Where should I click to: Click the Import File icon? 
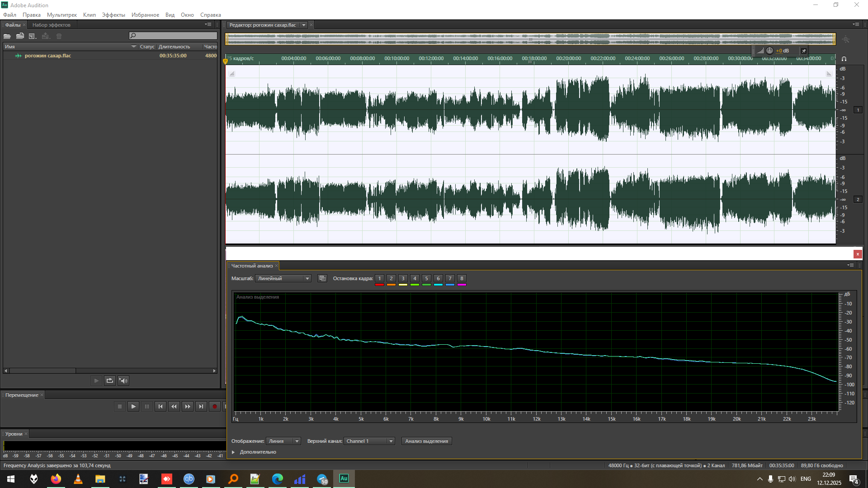click(20, 36)
